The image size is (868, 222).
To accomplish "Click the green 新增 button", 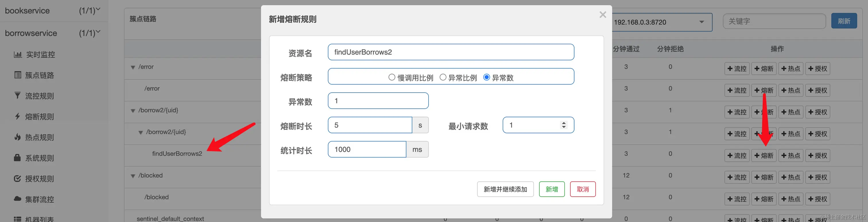I will point(552,189).
